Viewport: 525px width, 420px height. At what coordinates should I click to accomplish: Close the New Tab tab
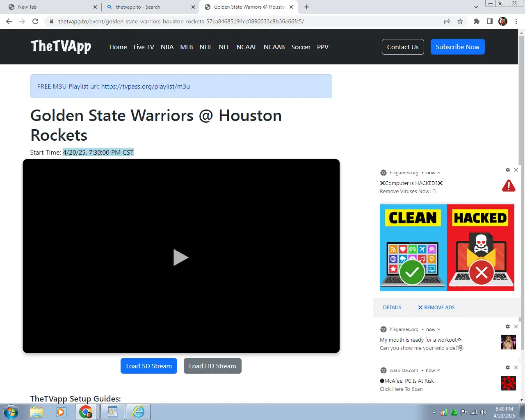click(95, 7)
